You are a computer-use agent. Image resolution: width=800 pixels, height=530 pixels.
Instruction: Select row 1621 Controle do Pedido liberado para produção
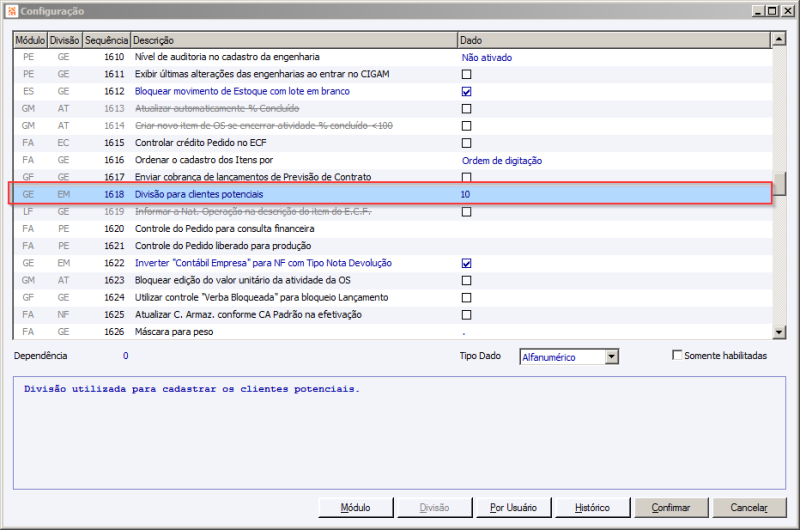tap(392, 246)
